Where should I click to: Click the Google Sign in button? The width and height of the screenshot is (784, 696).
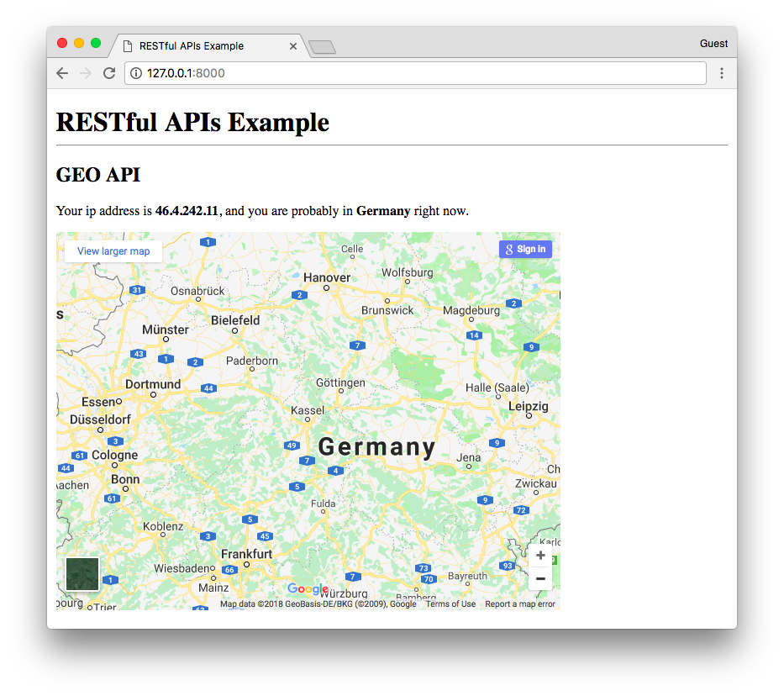(x=525, y=249)
